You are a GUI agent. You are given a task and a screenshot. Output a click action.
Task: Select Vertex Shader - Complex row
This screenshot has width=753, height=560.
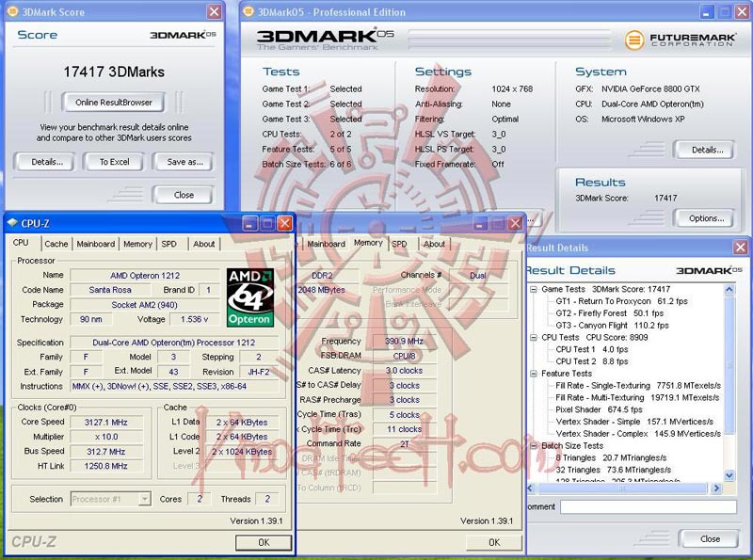click(x=638, y=434)
